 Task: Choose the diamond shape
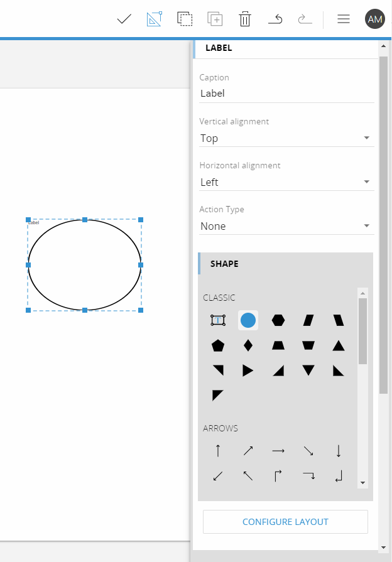point(248,346)
